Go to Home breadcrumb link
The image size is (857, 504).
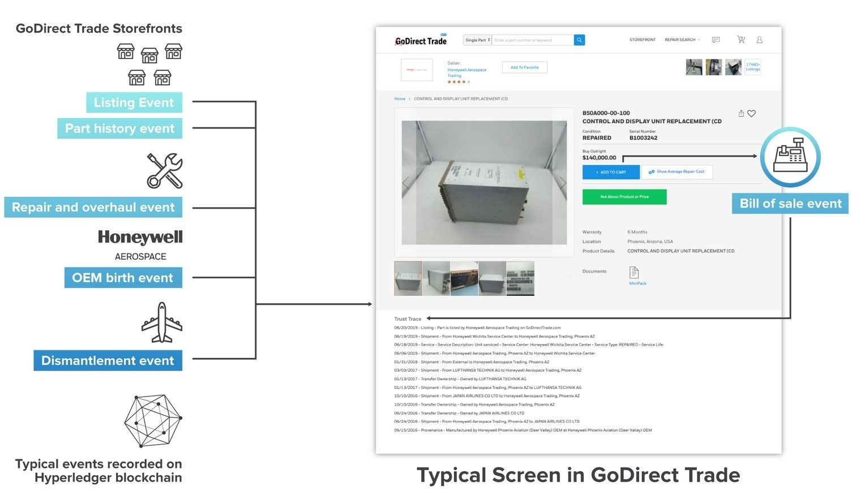click(x=400, y=99)
